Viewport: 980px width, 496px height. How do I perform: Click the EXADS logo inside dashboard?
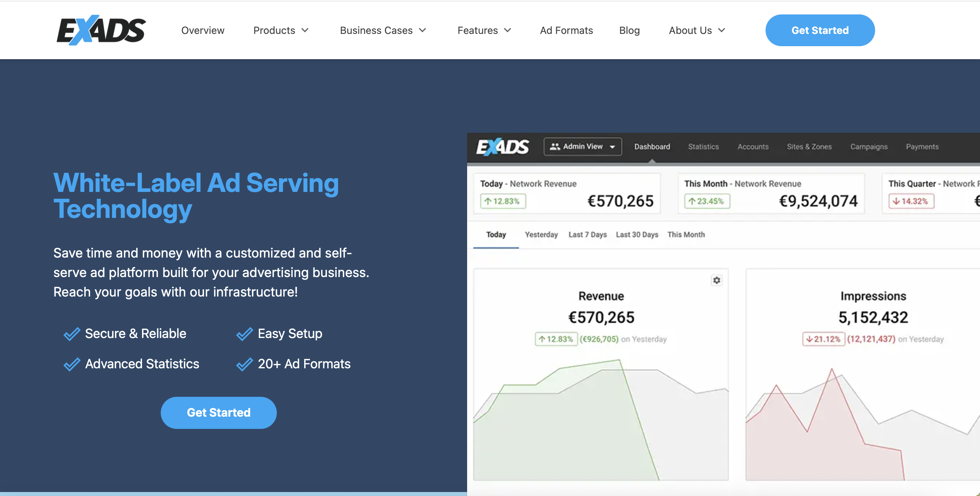502,147
